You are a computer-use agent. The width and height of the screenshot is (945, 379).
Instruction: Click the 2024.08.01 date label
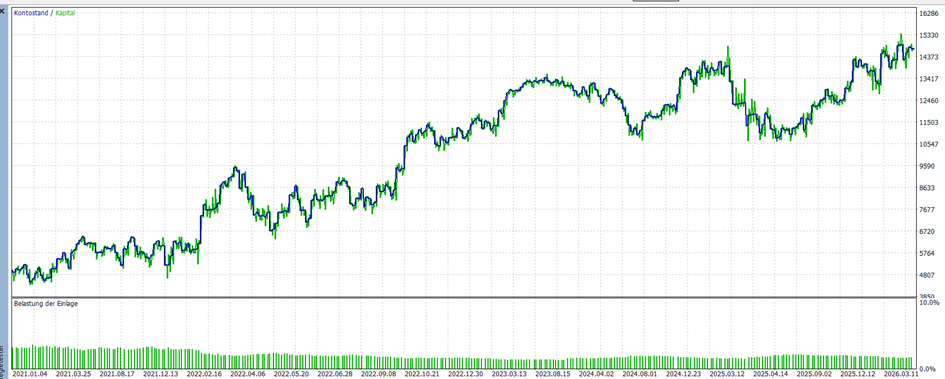point(640,374)
